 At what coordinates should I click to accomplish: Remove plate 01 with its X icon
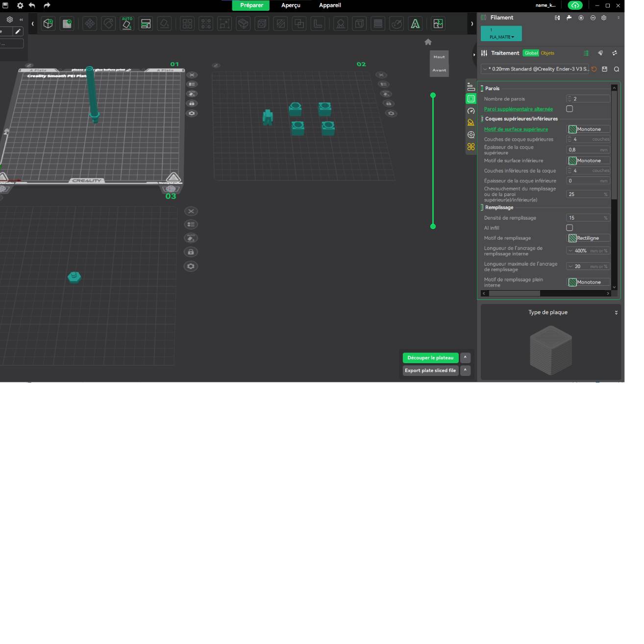point(192,75)
